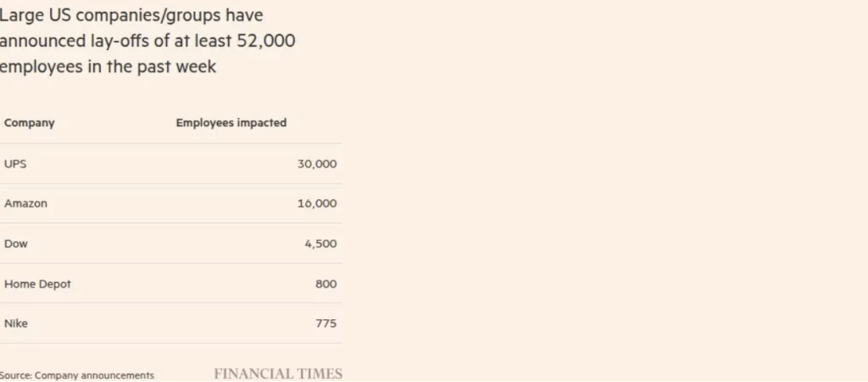Click the Home Depot row label

click(x=37, y=284)
